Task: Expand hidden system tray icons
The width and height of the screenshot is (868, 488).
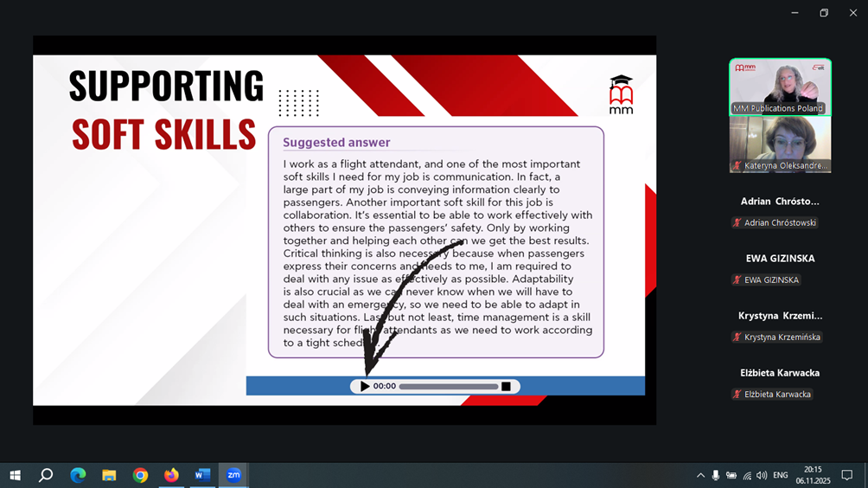Action: point(700,475)
